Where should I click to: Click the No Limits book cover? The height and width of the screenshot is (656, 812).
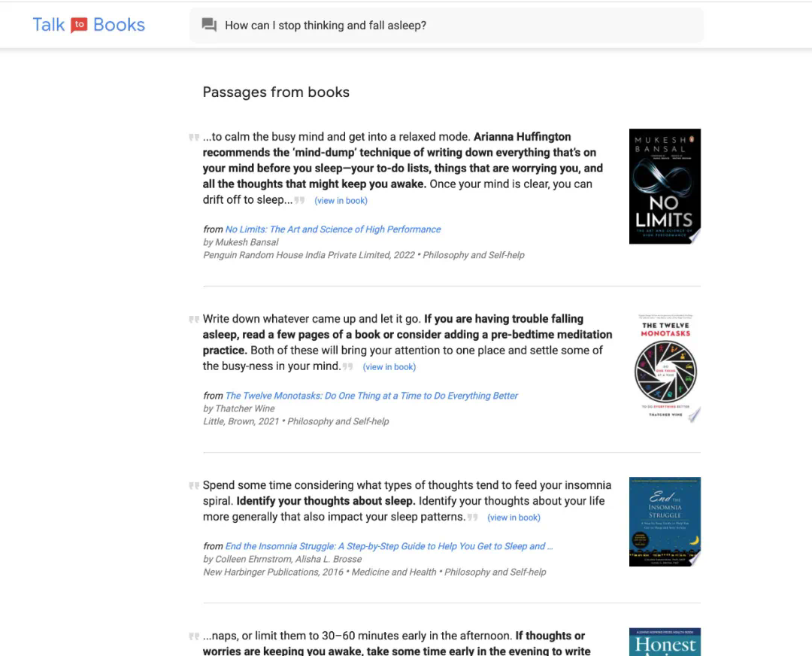[665, 186]
